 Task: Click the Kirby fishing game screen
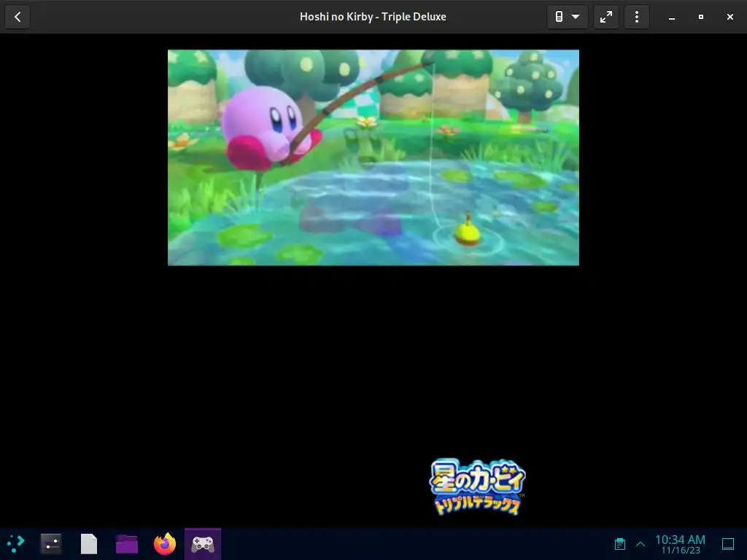click(x=373, y=157)
